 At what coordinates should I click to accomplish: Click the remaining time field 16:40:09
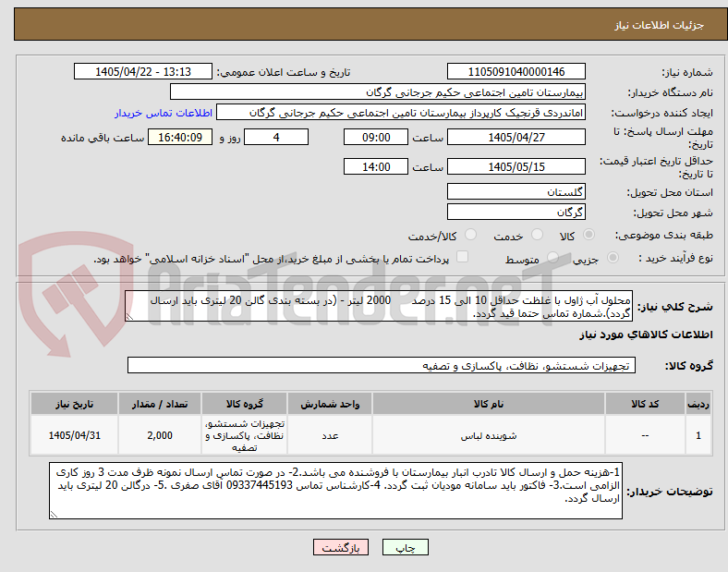click(x=180, y=138)
